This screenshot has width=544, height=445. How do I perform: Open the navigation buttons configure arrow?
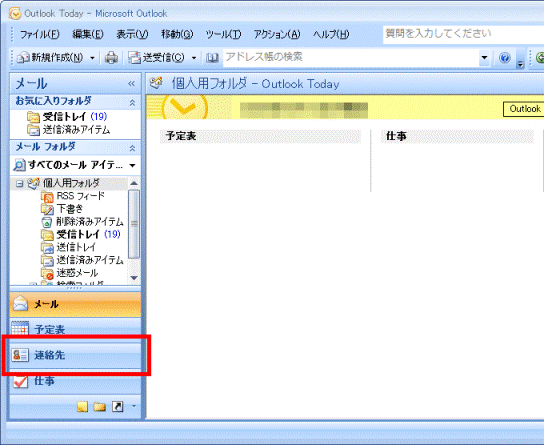pyautogui.click(x=134, y=406)
